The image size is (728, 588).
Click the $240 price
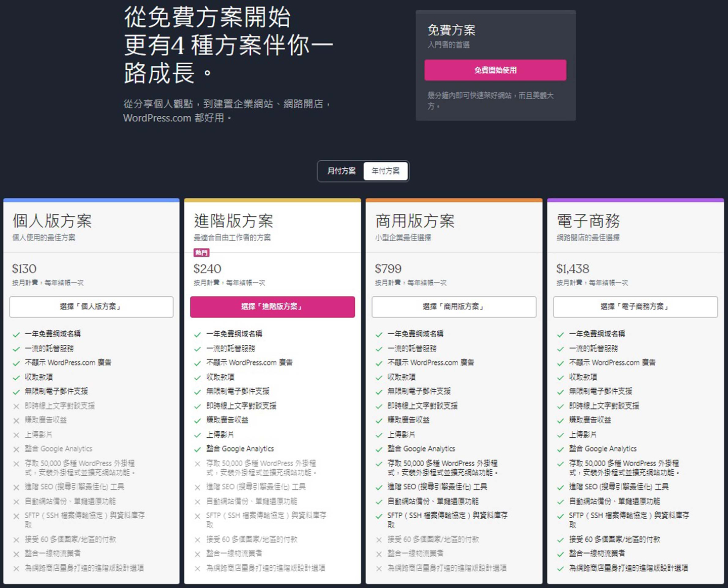[x=207, y=268]
